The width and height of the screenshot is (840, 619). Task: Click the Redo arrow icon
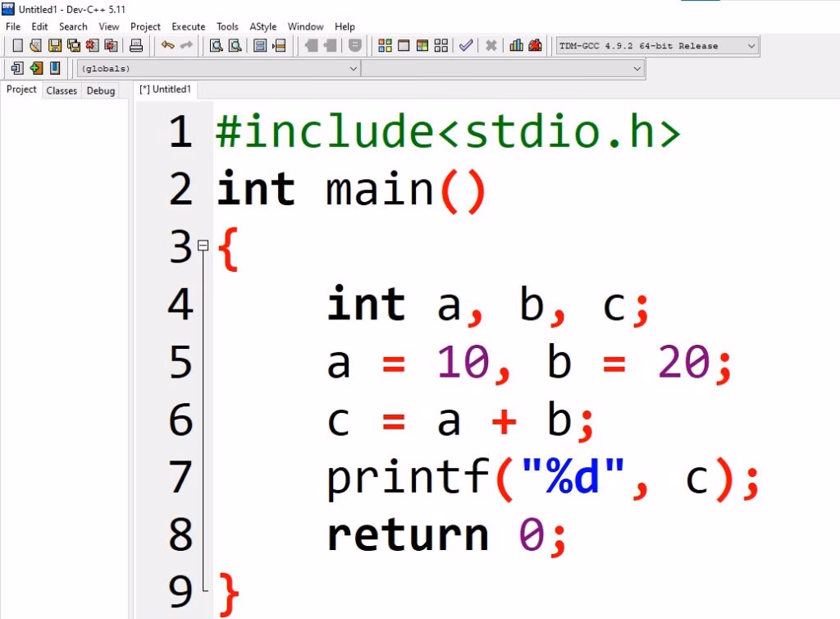tap(186, 45)
